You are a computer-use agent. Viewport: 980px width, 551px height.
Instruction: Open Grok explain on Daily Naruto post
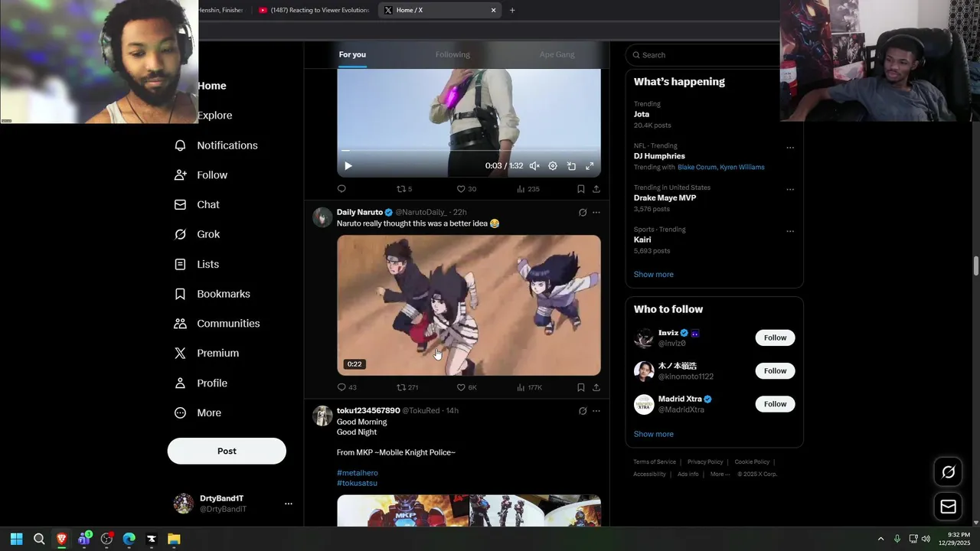coord(583,213)
